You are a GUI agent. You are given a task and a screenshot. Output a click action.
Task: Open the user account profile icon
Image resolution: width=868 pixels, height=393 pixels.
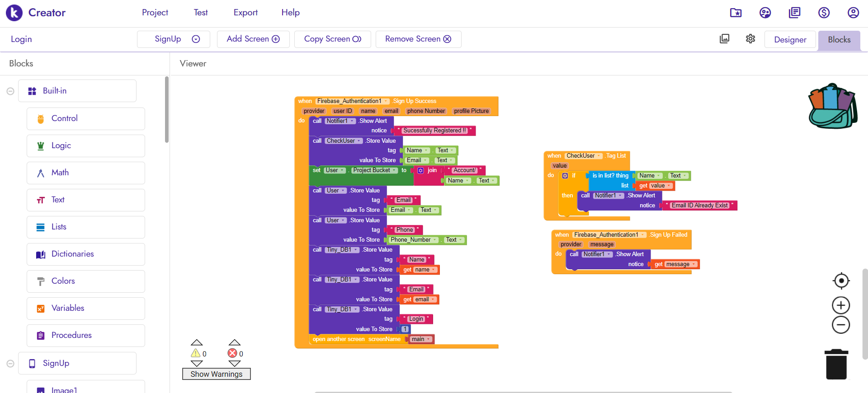[854, 13]
